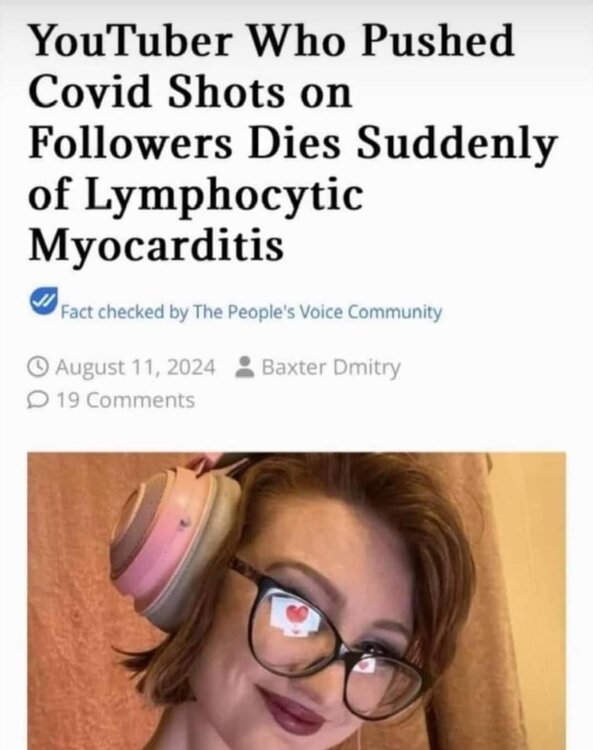Open Fact checked by The People's Voice Community
Image resolution: width=593 pixels, height=750 pixels.
pos(251,312)
